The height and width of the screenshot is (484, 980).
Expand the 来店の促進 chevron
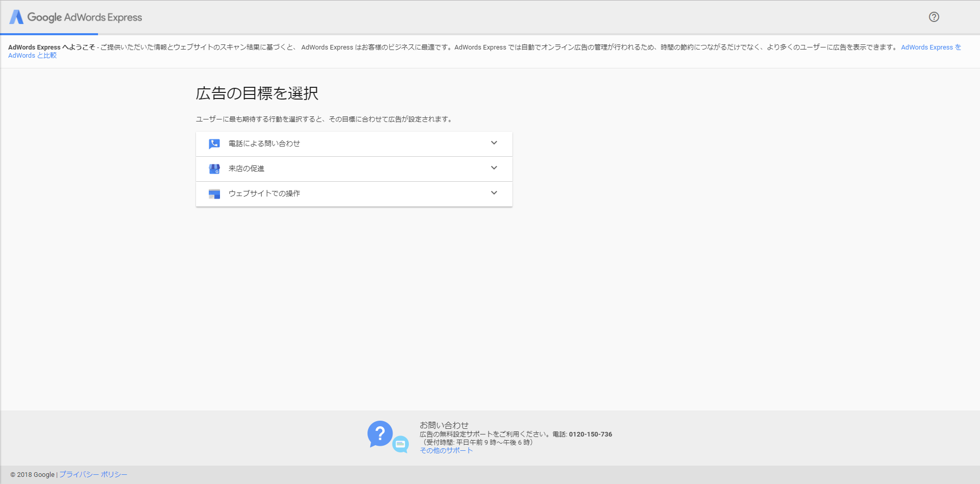494,168
